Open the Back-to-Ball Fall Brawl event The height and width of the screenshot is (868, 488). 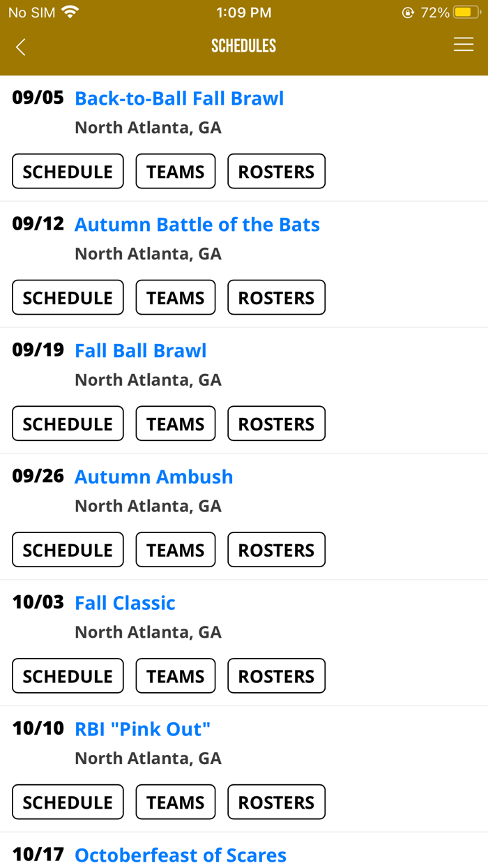click(179, 98)
